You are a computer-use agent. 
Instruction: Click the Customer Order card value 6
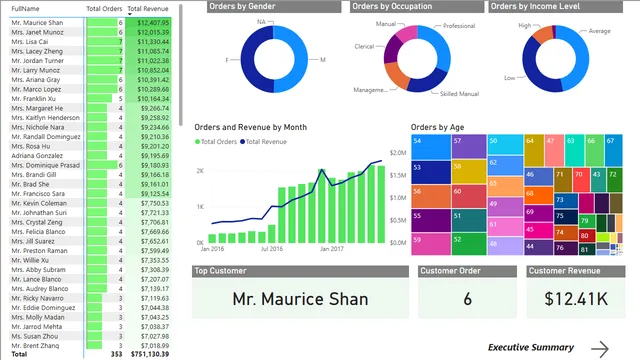click(467, 299)
